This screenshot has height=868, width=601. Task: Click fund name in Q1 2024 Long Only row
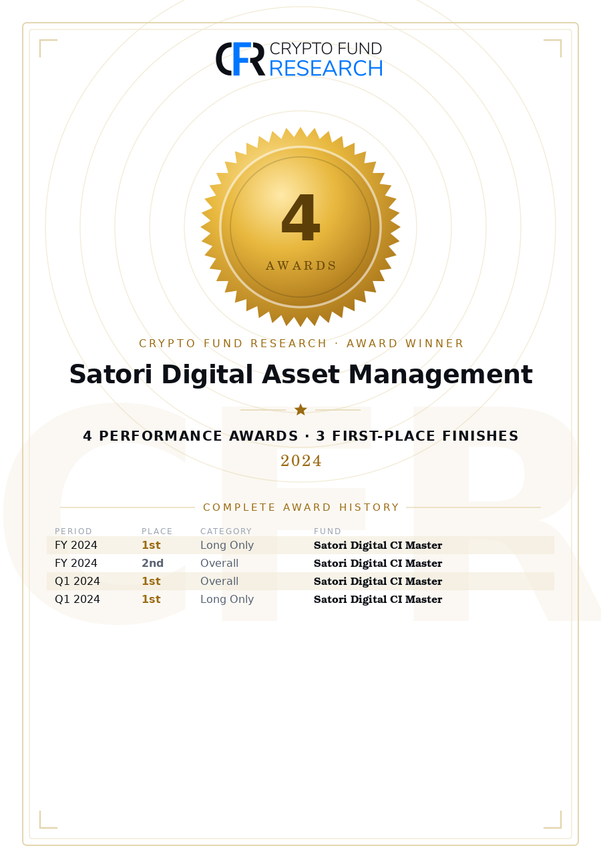[x=378, y=600]
